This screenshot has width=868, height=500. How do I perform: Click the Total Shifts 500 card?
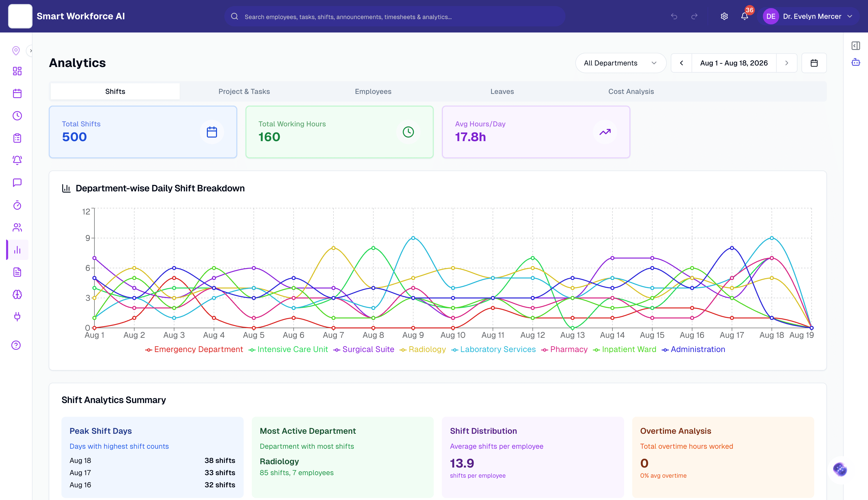[143, 132]
